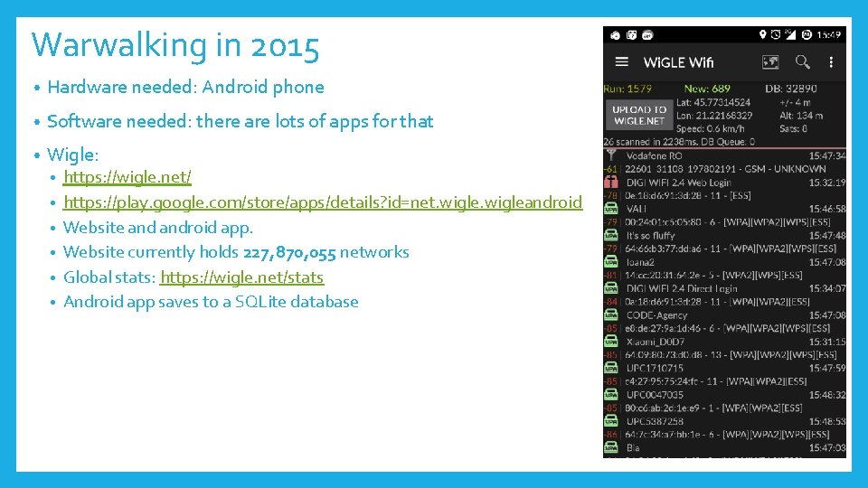Tap the lock icon beside DIGI WIFI 2.4 Direct Login
Image resolution: width=868 pixels, height=488 pixels.
point(611,288)
